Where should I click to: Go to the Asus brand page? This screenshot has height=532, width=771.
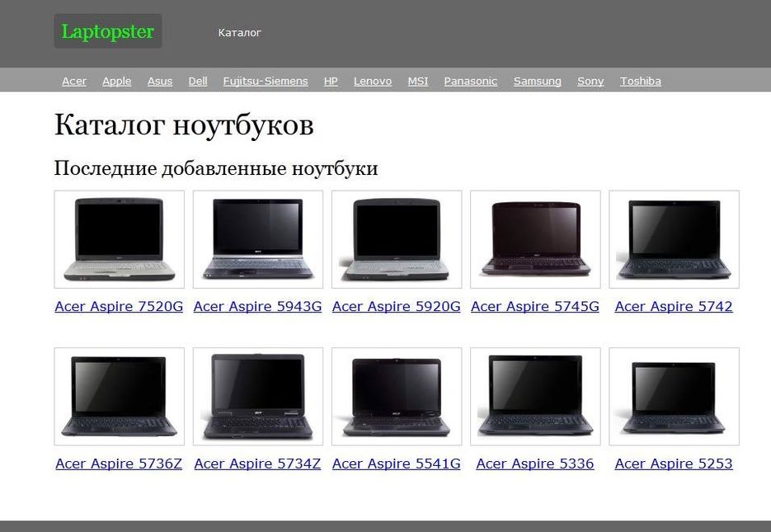[160, 81]
